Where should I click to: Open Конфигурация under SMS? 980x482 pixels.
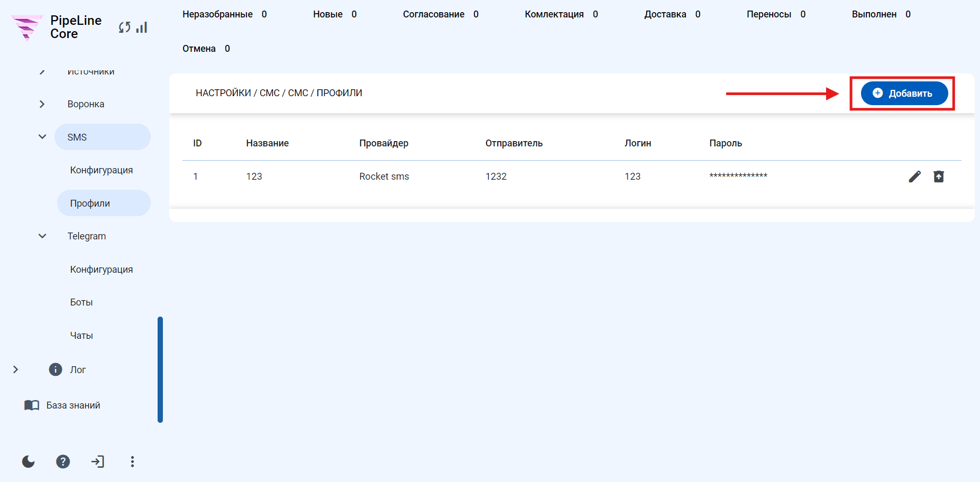tap(102, 170)
